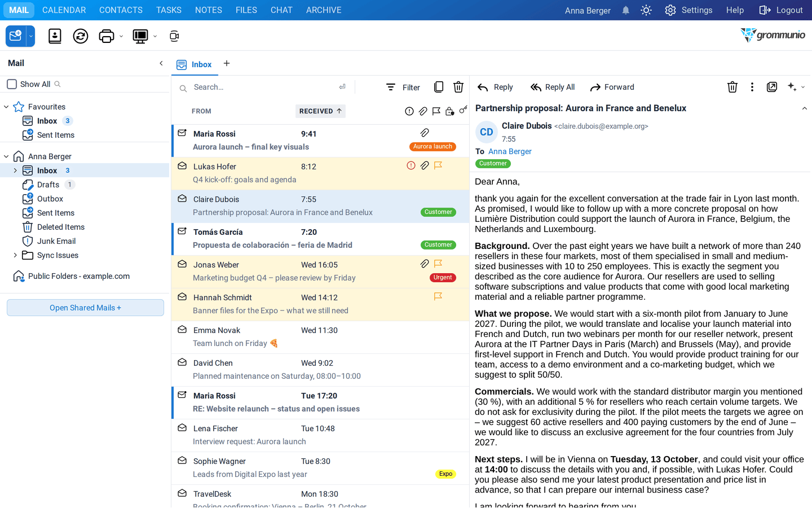Forward the open email
Screen dimensions: 812x508
click(x=612, y=87)
